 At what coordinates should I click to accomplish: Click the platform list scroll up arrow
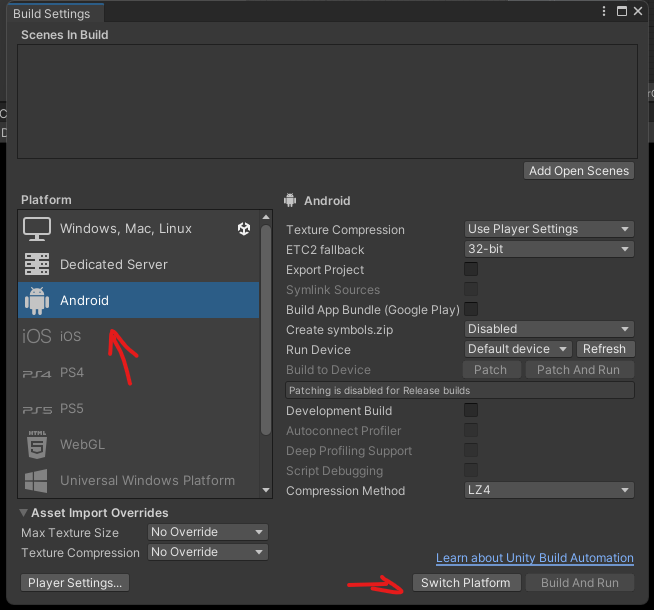(x=266, y=217)
